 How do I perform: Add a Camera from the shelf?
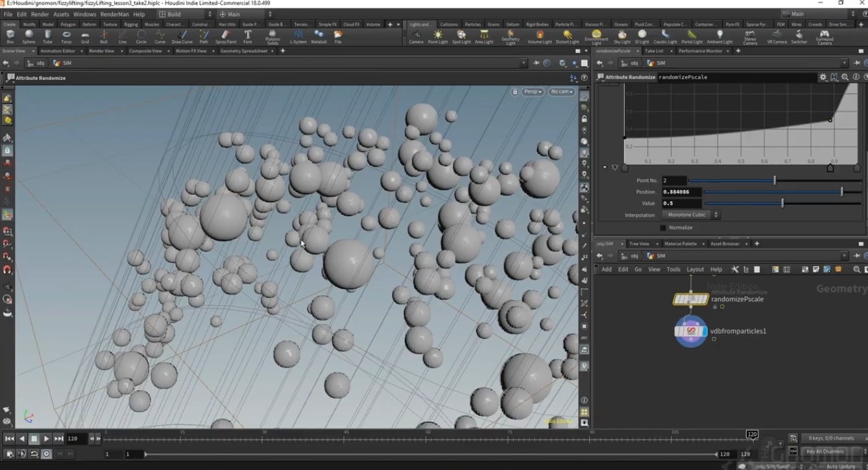[416, 37]
